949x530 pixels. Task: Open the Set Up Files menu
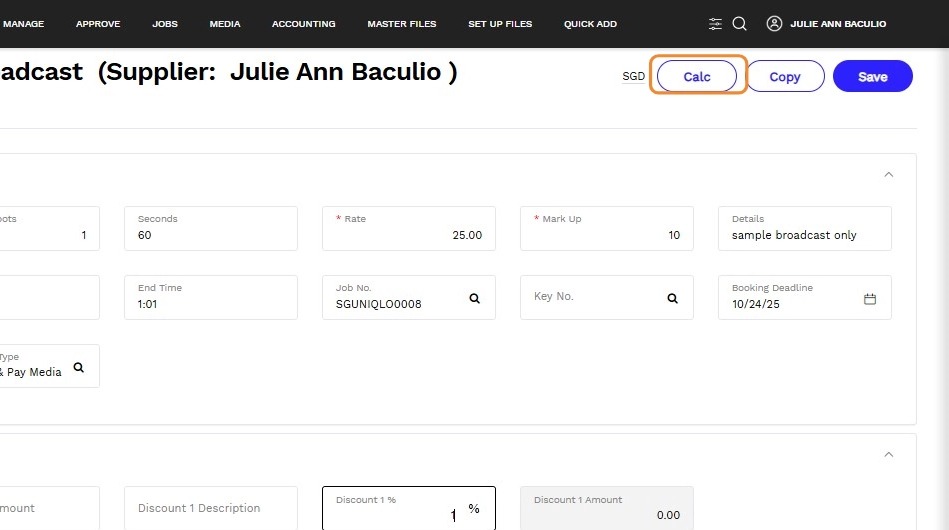pos(500,24)
